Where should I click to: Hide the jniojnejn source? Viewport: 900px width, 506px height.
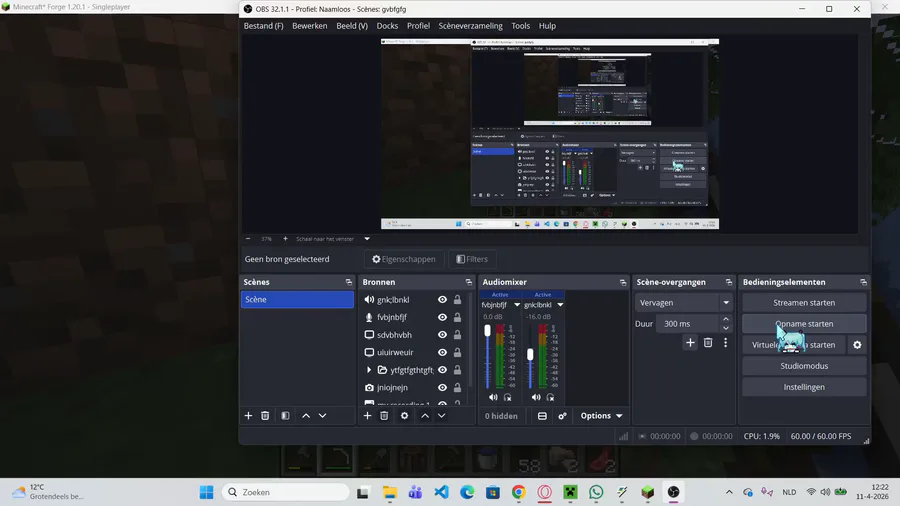442,387
